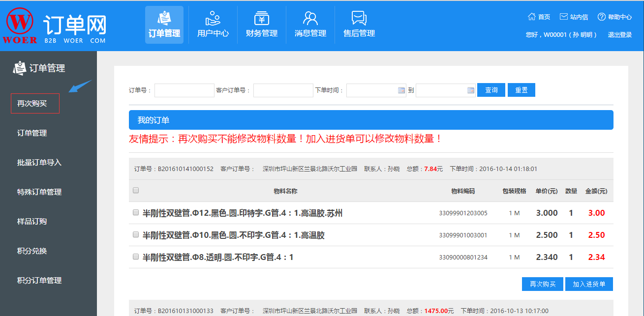Image resolution: width=644 pixels, height=316 pixels.
Task: Click the 加入进货单 button
Action: point(588,284)
